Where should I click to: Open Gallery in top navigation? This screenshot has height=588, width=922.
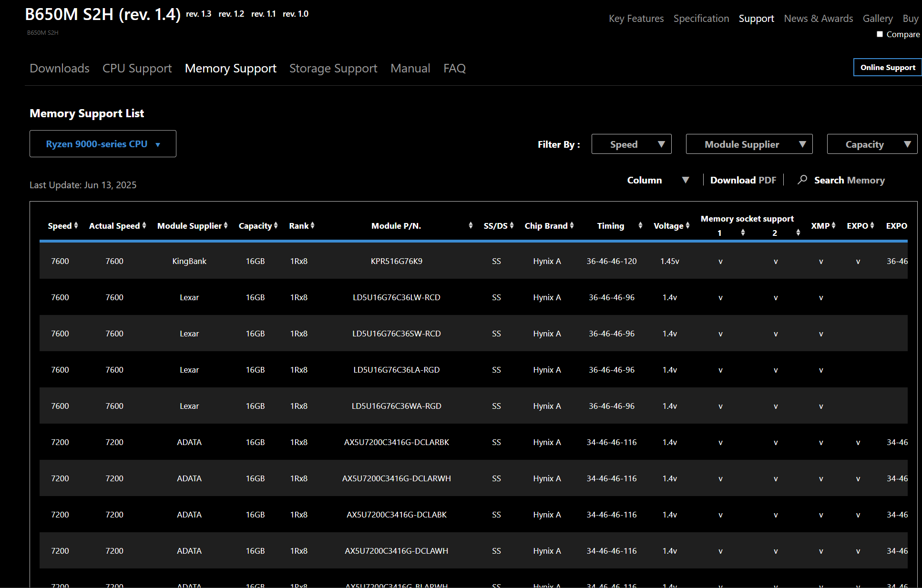878,19
